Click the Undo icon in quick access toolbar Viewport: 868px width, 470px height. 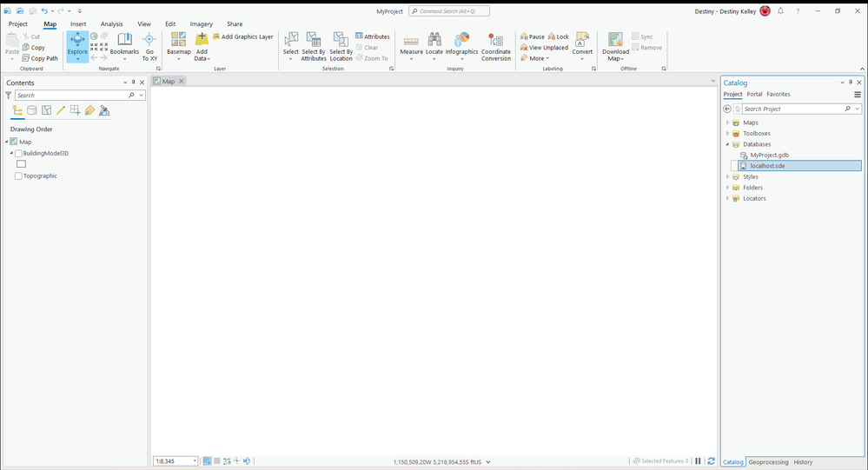(x=44, y=11)
